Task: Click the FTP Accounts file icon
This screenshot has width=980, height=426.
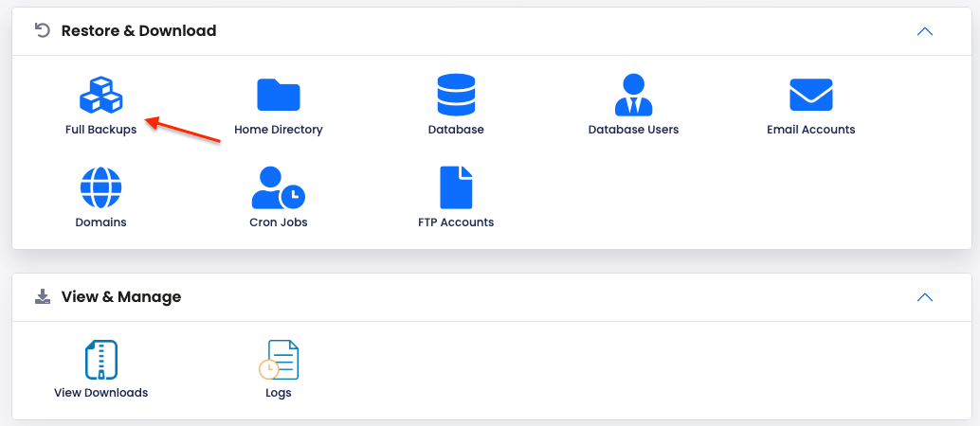Action: coord(456,187)
